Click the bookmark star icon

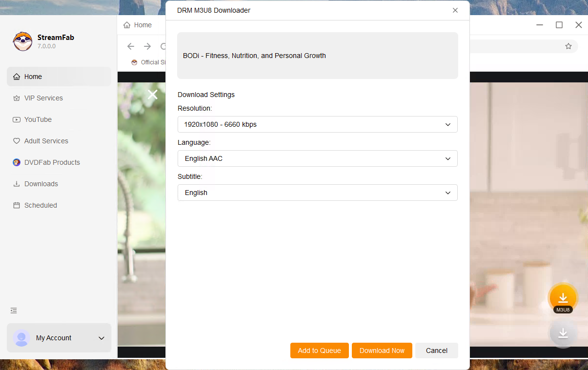(568, 46)
